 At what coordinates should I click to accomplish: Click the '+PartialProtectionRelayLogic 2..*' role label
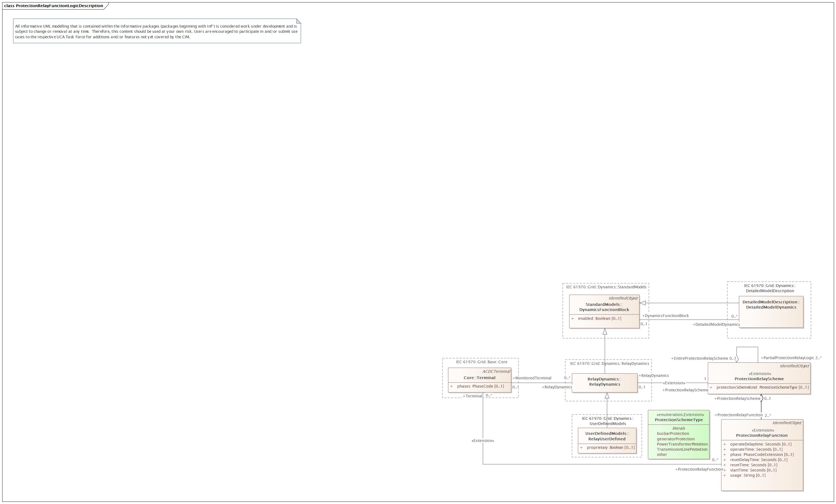pyautogui.click(x=791, y=358)
